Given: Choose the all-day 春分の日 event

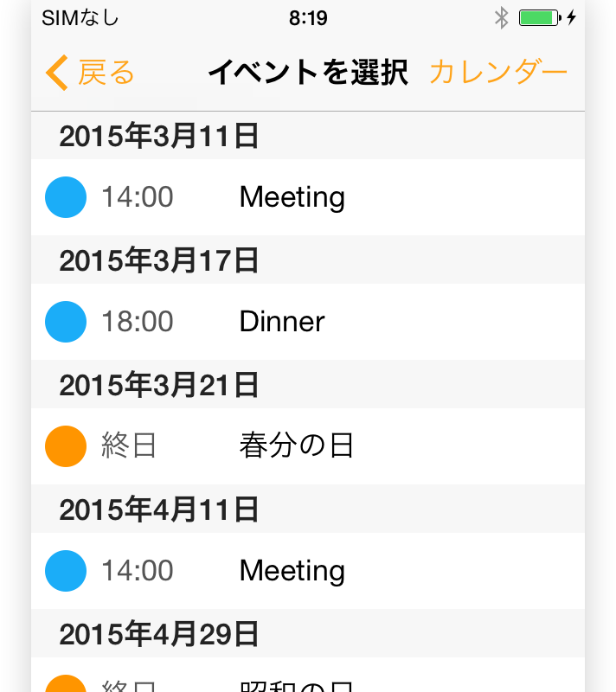Looking at the screenshot, I should coord(308,446).
